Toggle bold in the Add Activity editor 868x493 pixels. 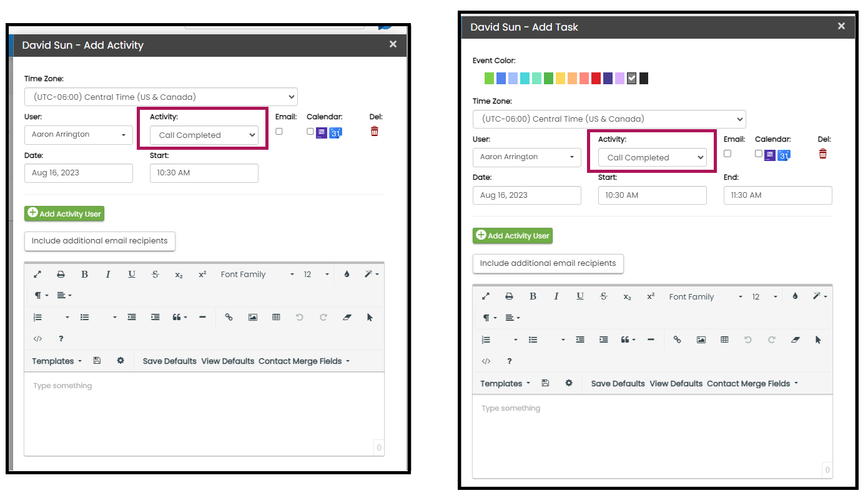(84, 275)
